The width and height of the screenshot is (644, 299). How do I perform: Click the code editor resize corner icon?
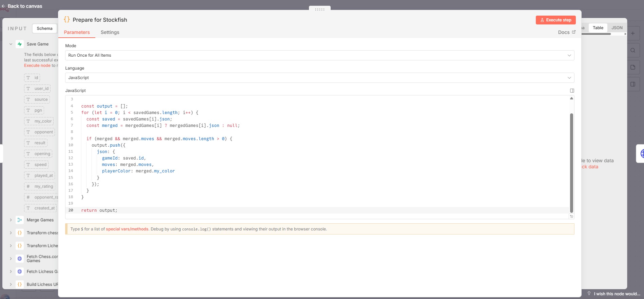point(571,216)
